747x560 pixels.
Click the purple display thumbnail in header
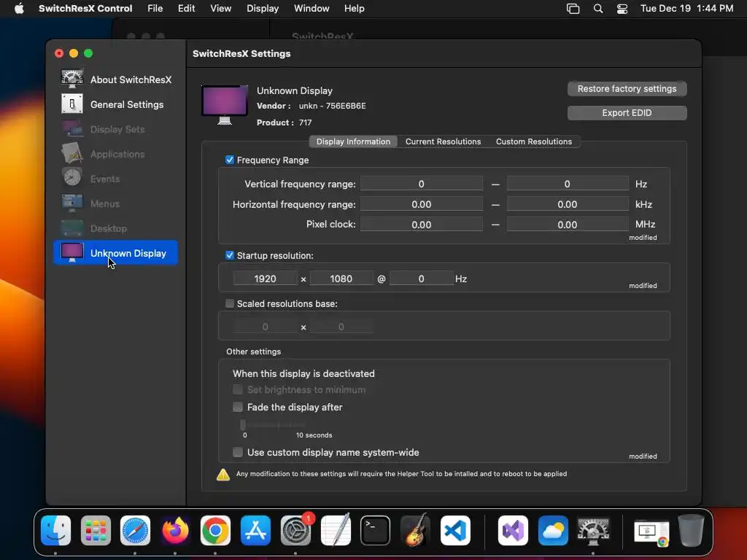click(225, 104)
